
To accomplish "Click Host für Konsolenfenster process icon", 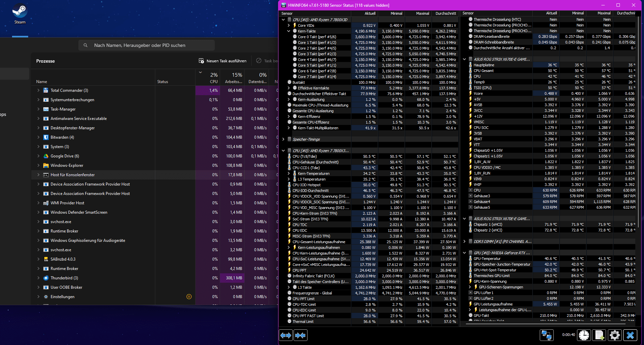I will 46,175.
